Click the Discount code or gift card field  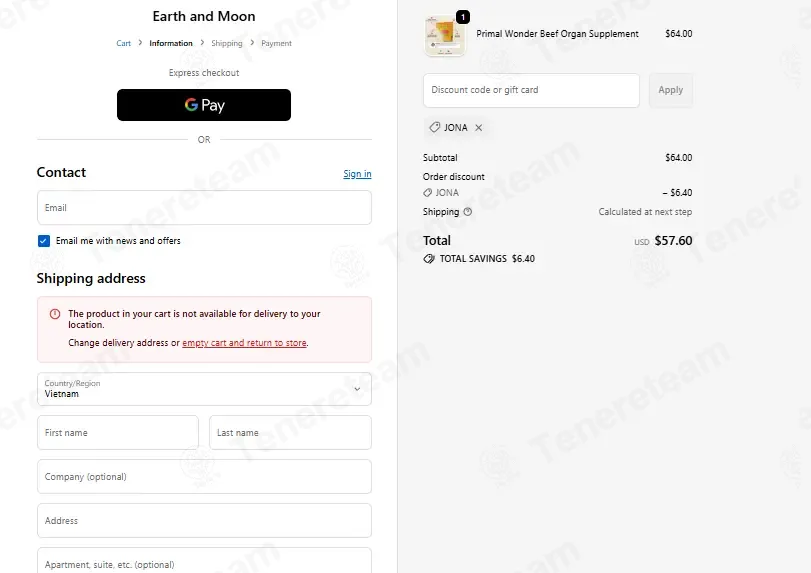pos(531,90)
